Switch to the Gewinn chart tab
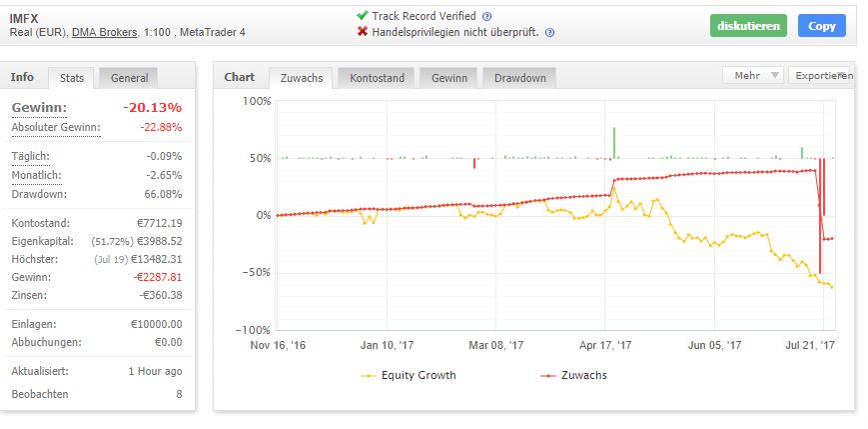This screenshot has width=868, height=429. (x=448, y=78)
